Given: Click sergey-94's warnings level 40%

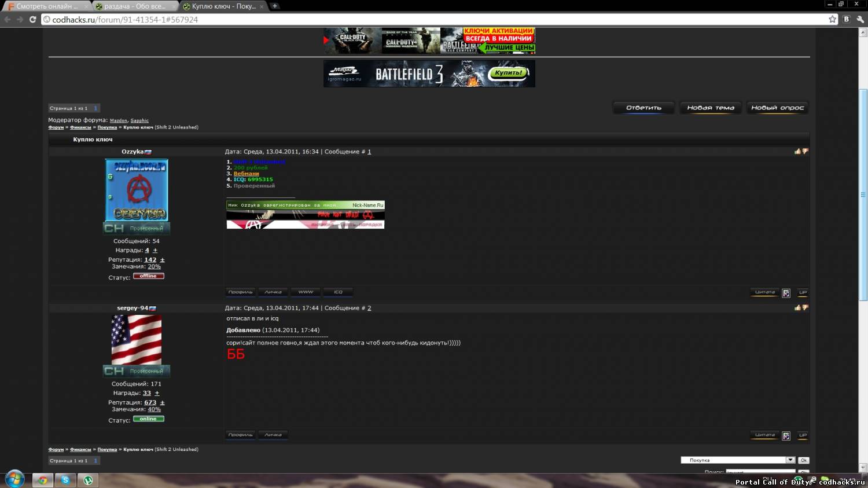Looking at the screenshot, I should click(x=154, y=409).
